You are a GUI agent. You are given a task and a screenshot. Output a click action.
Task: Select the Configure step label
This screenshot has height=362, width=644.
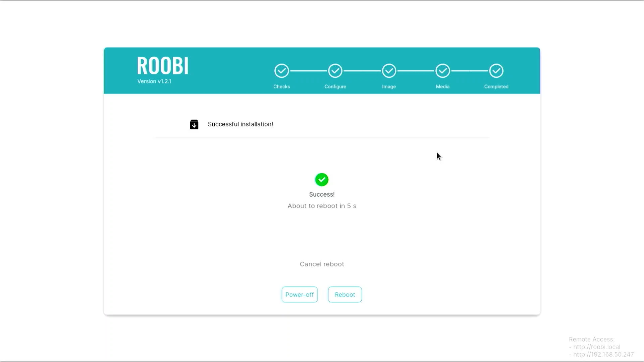(x=335, y=86)
